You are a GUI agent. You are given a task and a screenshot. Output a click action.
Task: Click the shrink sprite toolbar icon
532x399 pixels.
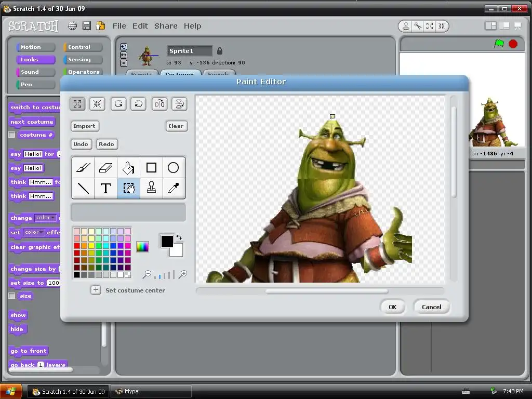point(442,26)
